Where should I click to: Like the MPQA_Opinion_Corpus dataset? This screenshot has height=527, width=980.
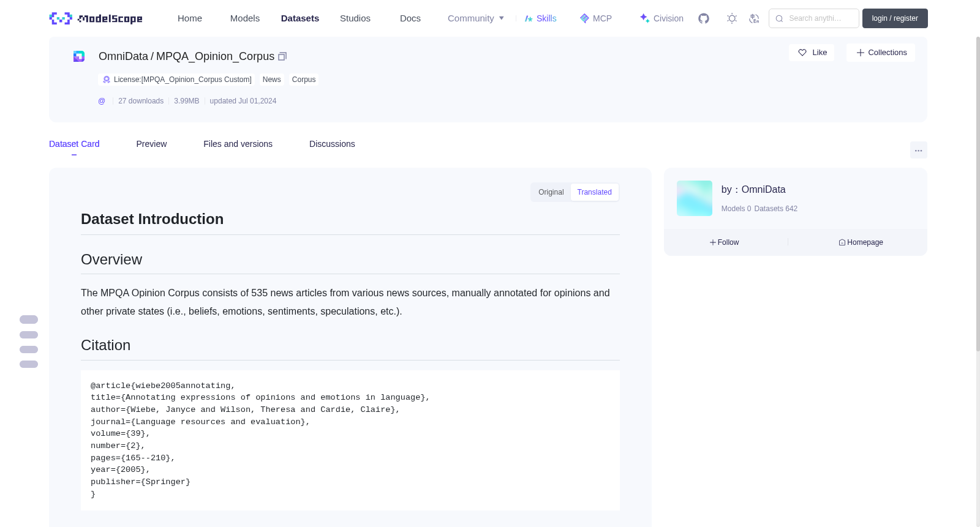[x=812, y=53]
